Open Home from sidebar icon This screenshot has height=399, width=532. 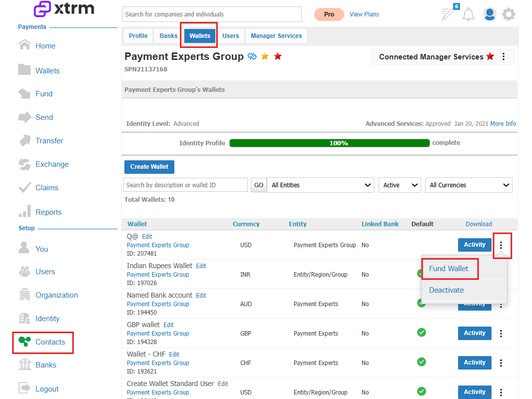point(24,45)
